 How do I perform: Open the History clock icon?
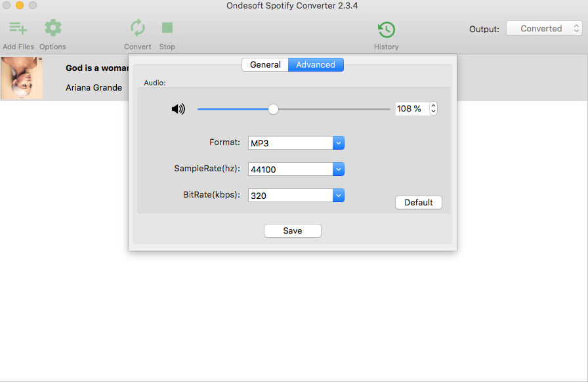(x=387, y=30)
